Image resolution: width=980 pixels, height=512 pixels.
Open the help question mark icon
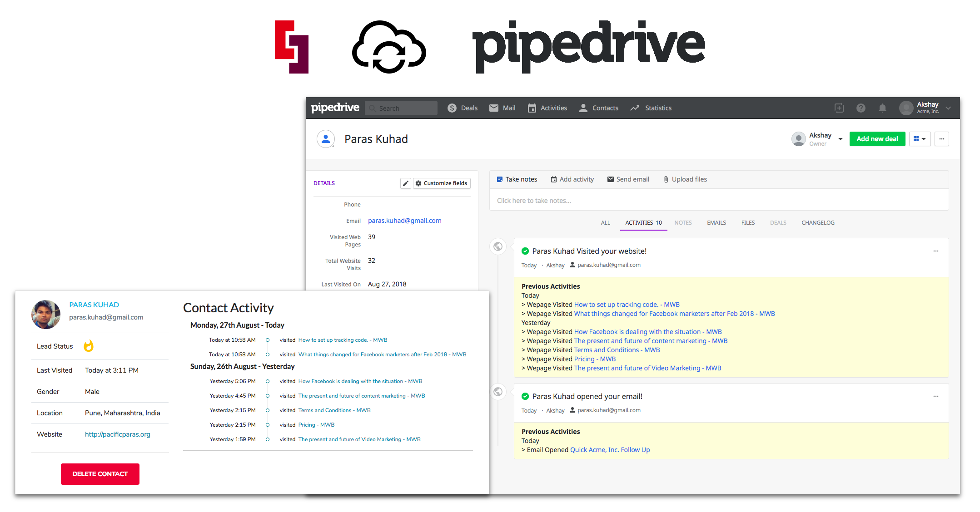(x=861, y=108)
